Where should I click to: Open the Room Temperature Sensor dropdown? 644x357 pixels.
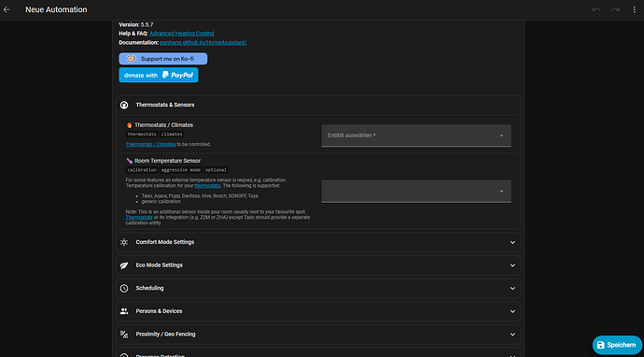[416, 192]
